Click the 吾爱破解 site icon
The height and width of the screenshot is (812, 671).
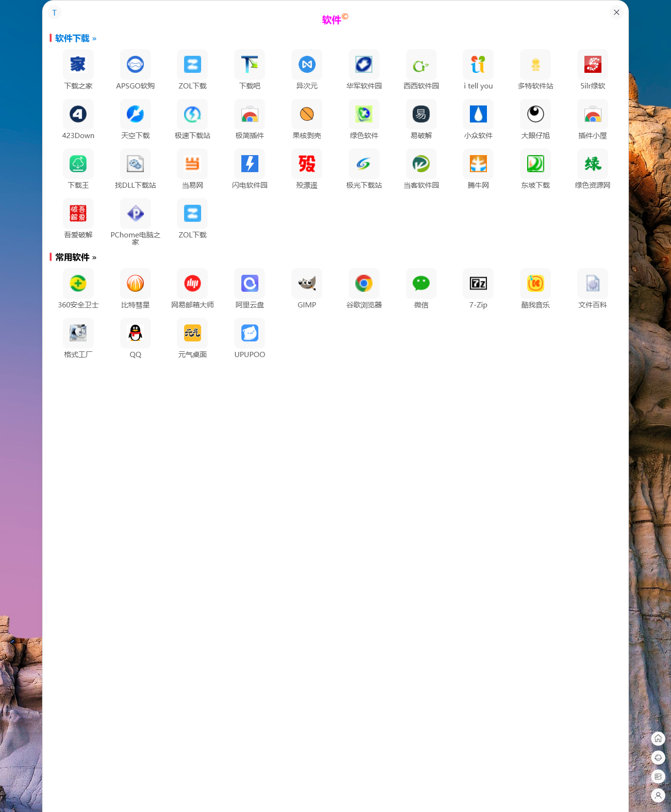pos(78,214)
